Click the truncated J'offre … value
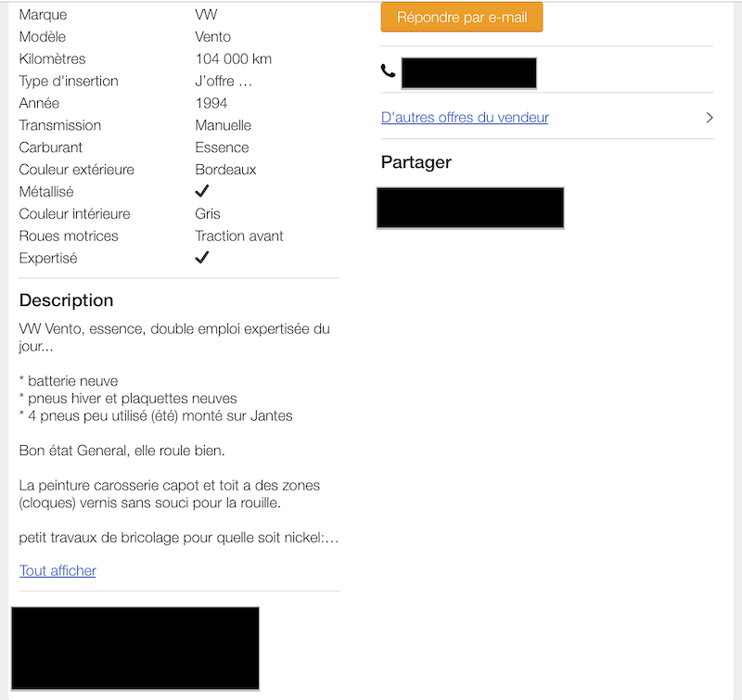Screen dimensions: 742x700 (224, 81)
